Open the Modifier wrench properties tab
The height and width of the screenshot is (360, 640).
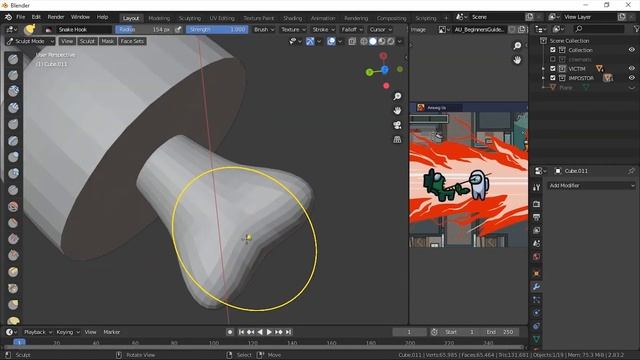point(537,287)
